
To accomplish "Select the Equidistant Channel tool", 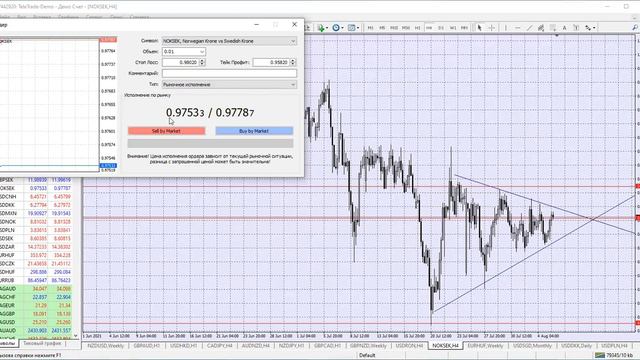I will pyautogui.click(x=541, y=28).
